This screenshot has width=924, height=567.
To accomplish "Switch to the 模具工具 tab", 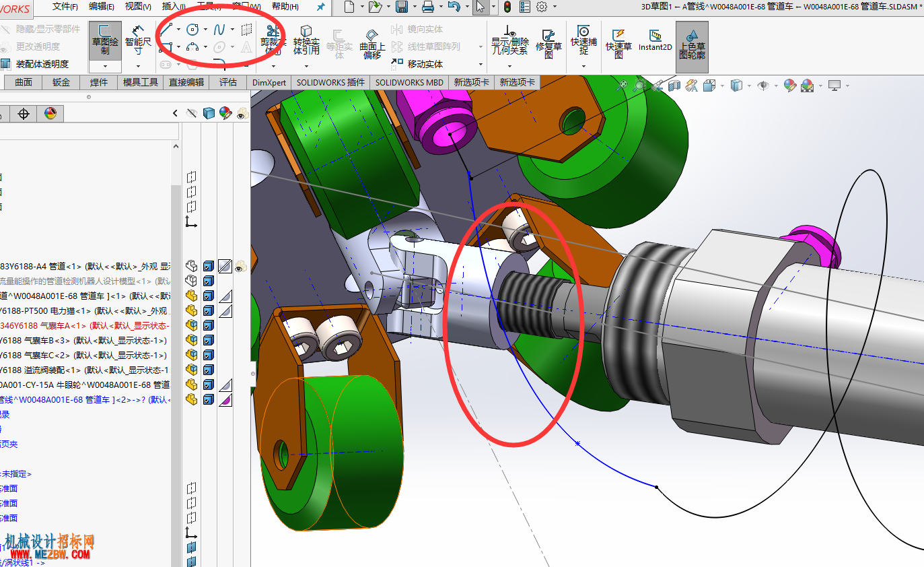I will [x=141, y=82].
